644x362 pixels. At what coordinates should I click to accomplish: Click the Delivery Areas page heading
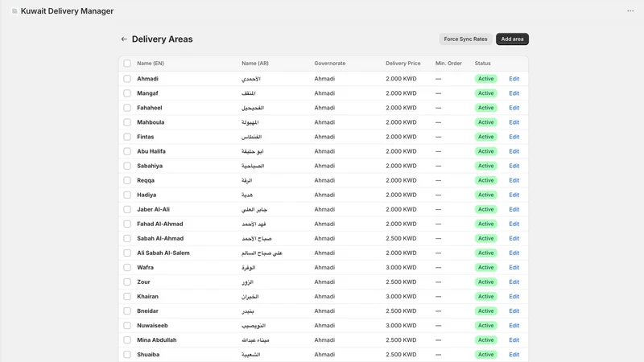point(163,39)
